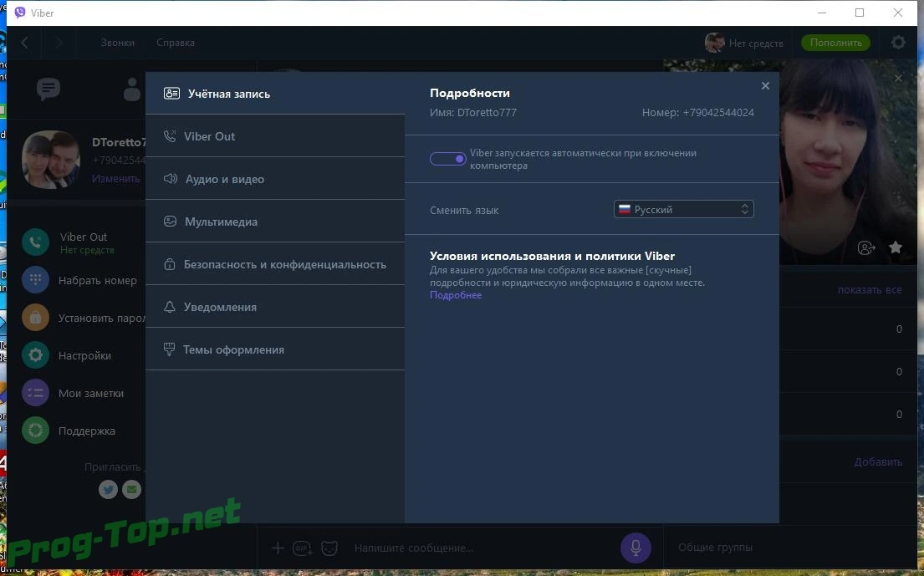Click the small account avatar in the top bar
This screenshot has width=924, height=576.
tap(714, 43)
